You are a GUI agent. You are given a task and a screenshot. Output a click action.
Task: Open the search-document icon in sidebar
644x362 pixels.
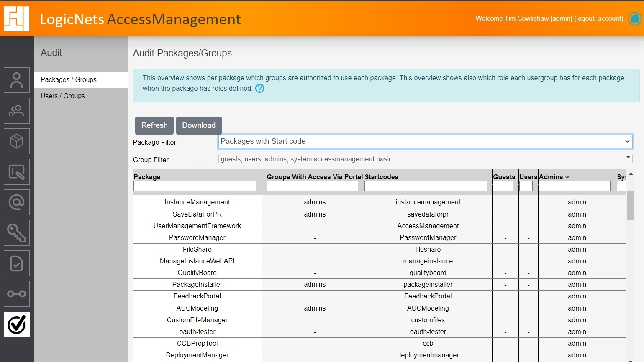(17, 172)
